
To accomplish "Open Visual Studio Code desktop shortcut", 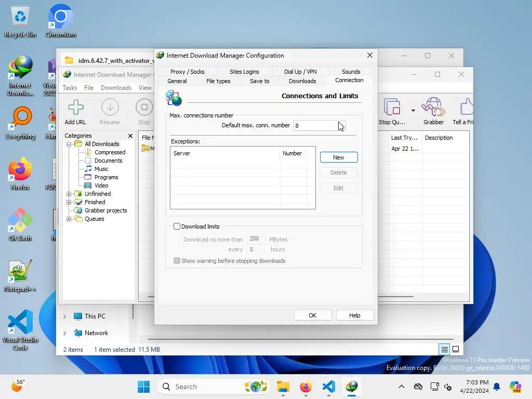I will 20,330.
